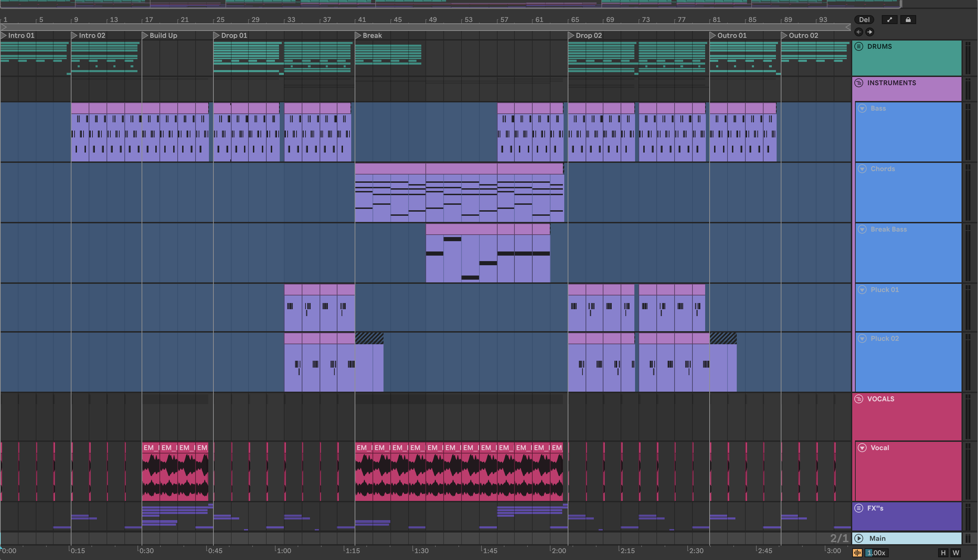Collapse the Vocal track arrow

click(862, 448)
